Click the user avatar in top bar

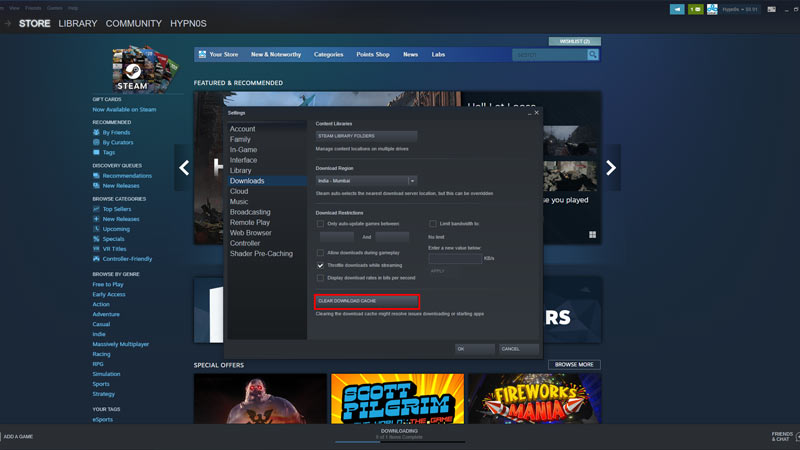[x=712, y=9]
